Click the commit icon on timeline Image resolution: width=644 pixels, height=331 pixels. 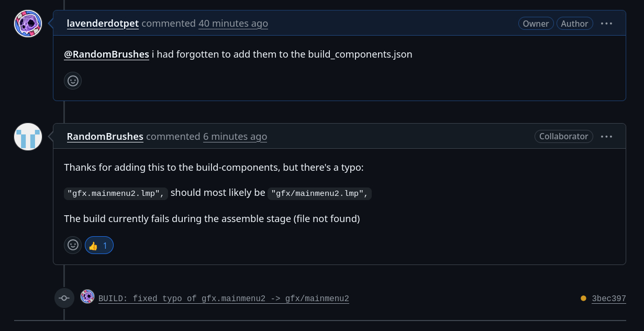[64, 298]
